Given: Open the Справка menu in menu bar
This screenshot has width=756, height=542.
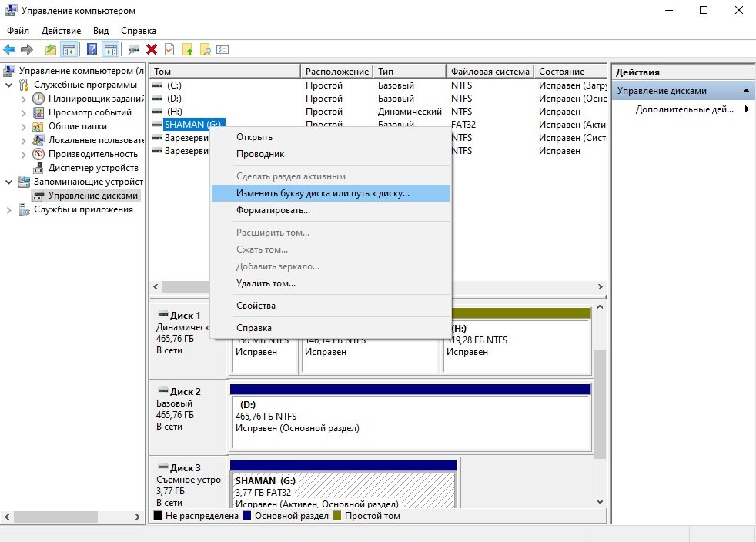Looking at the screenshot, I should tap(139, 31).
